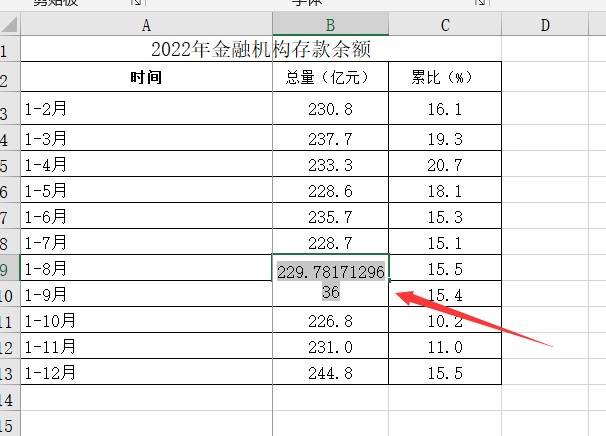Viewport: 606px width, 436px height.
Task: Click cell with value 244.8
Action: (x=330, y=372)
